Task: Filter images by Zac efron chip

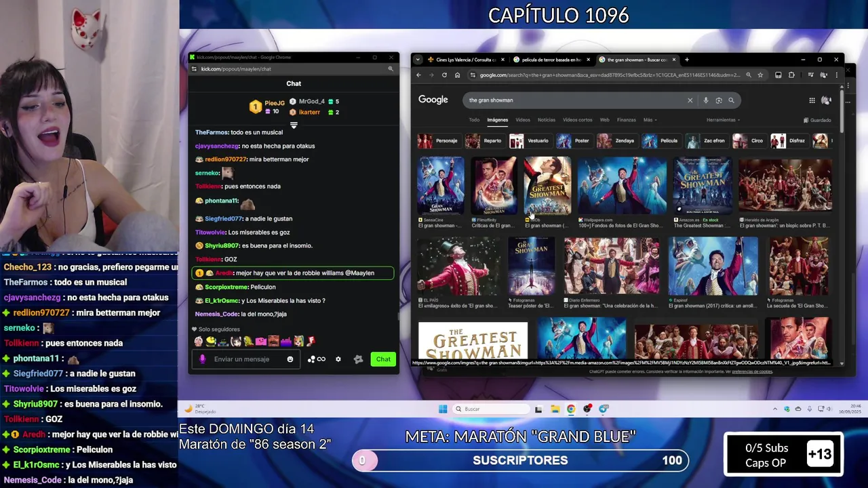Action: click(707, 141)
